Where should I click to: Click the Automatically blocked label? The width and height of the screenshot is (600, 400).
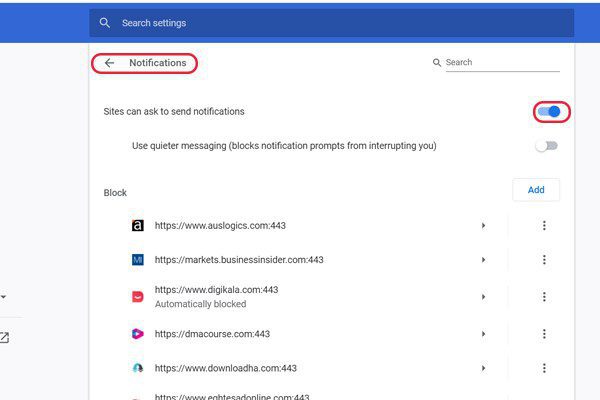pyautogui.click(x=201, y=304)
